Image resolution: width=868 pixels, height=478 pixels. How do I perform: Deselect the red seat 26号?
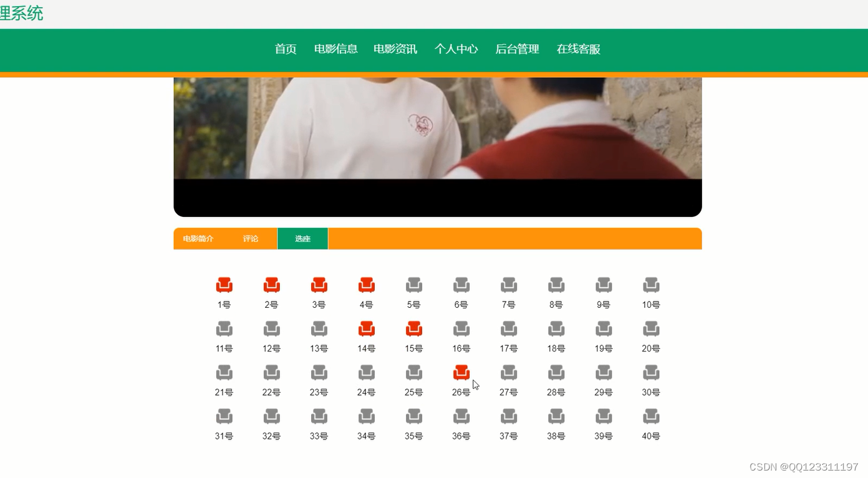461,372
